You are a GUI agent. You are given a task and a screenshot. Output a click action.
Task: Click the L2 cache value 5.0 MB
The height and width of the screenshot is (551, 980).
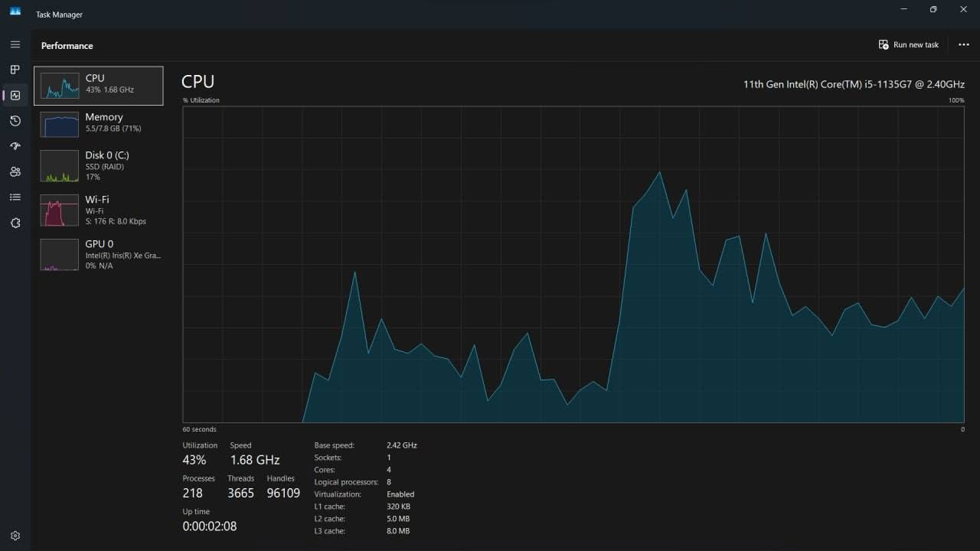tap(398, 519)
